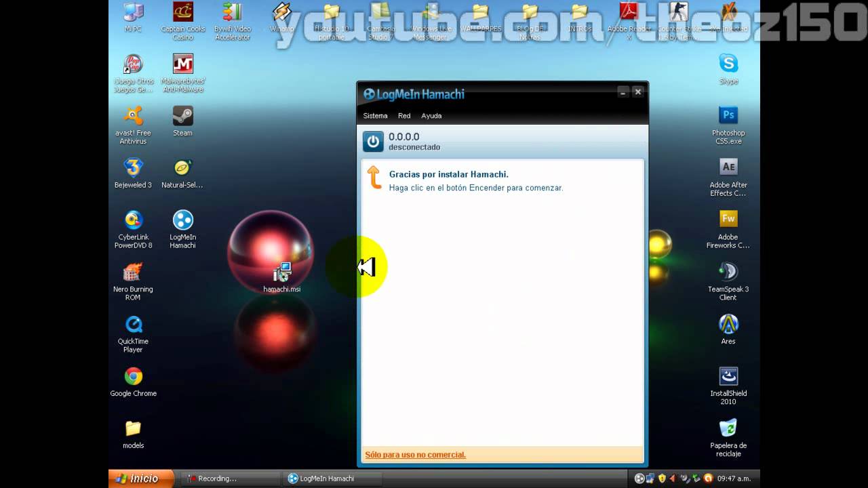Click the hamachi.msi installer file icon

pyautogui.click(x=281, y=277)
